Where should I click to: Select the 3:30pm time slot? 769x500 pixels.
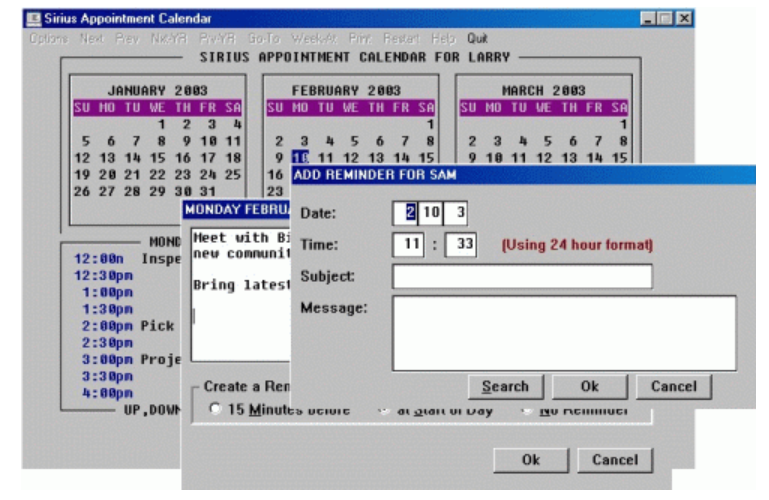pyautogui.click(x=107, y=376)
